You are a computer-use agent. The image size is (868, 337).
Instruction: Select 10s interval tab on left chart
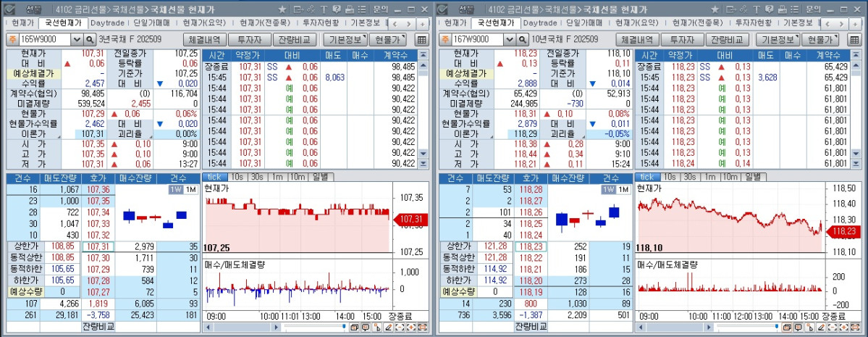tap(236, 177)
